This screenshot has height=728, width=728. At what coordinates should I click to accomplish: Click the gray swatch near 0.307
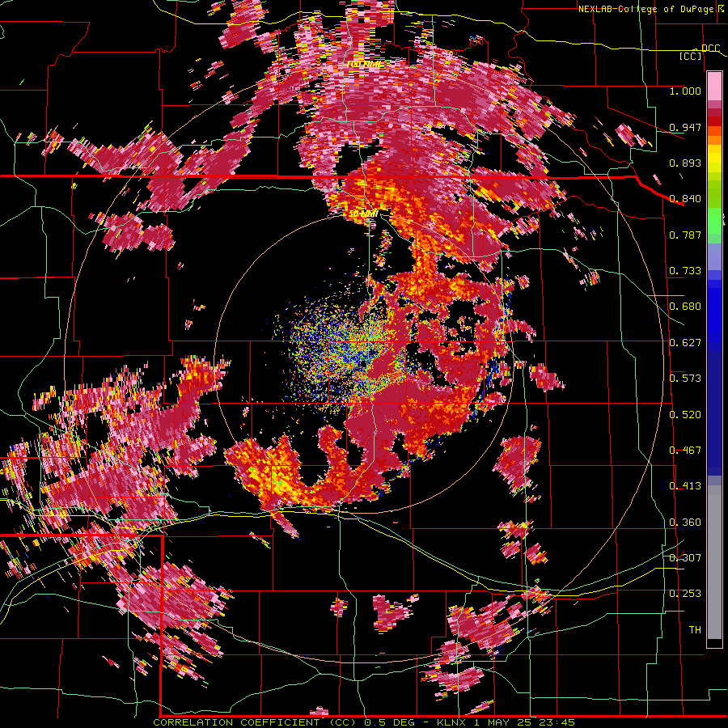point(714,562)
